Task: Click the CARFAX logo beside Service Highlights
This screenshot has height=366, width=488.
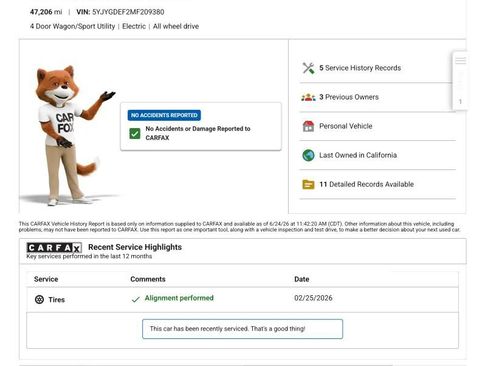Action: pyautogui.click(x=54, y=248)
